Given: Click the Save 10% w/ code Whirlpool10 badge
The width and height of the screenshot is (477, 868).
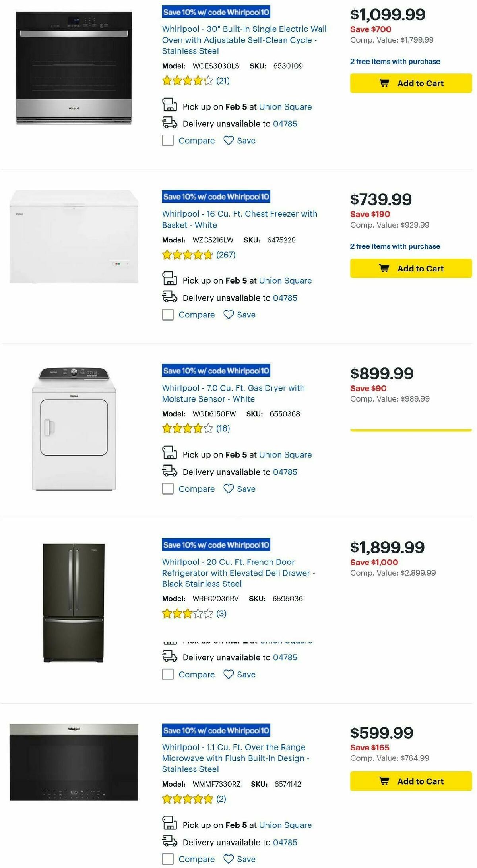Looking at the screenshot, I should [217, 12].
